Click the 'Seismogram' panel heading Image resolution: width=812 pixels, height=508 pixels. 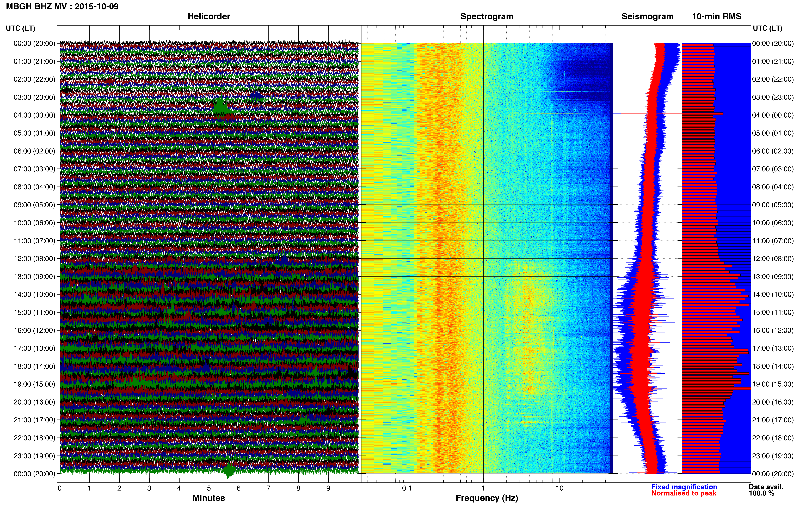[648, 16]
